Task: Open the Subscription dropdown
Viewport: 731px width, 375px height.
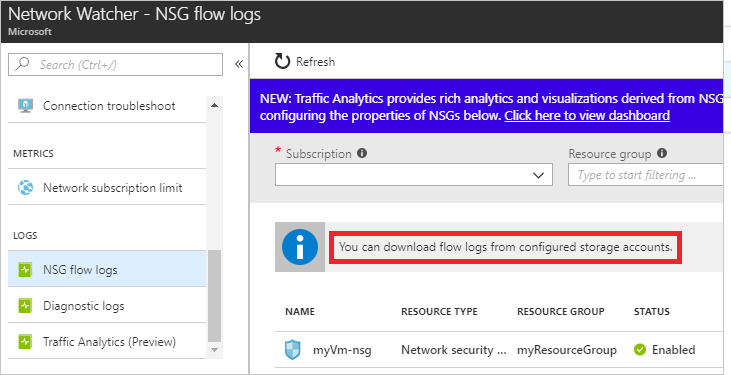Action: tap(414, 175)
